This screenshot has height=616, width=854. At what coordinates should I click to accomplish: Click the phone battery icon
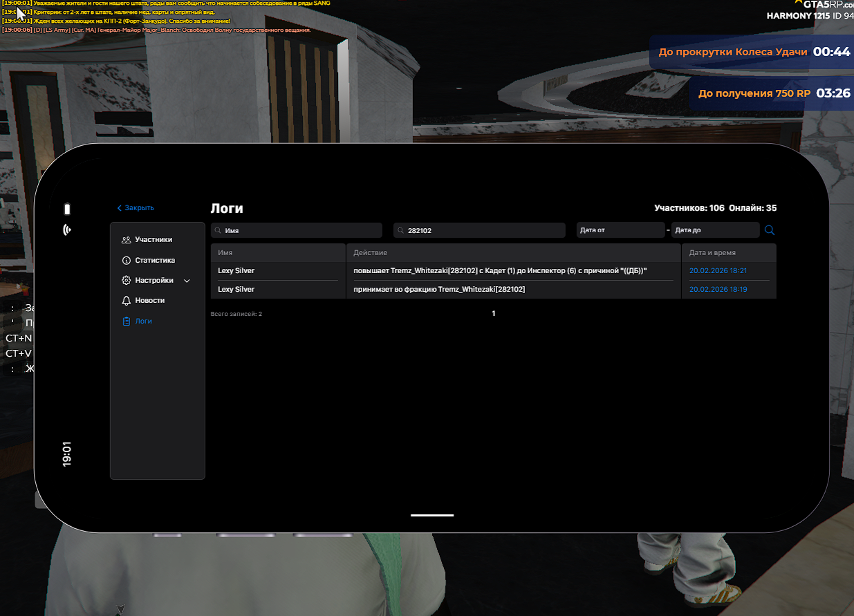[67, 209]
